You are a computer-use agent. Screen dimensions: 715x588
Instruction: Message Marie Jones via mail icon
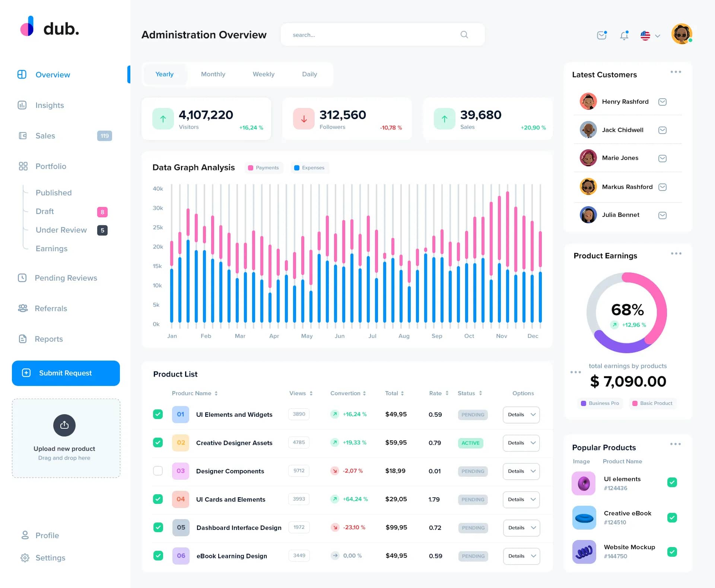click(x=662, y=158)
